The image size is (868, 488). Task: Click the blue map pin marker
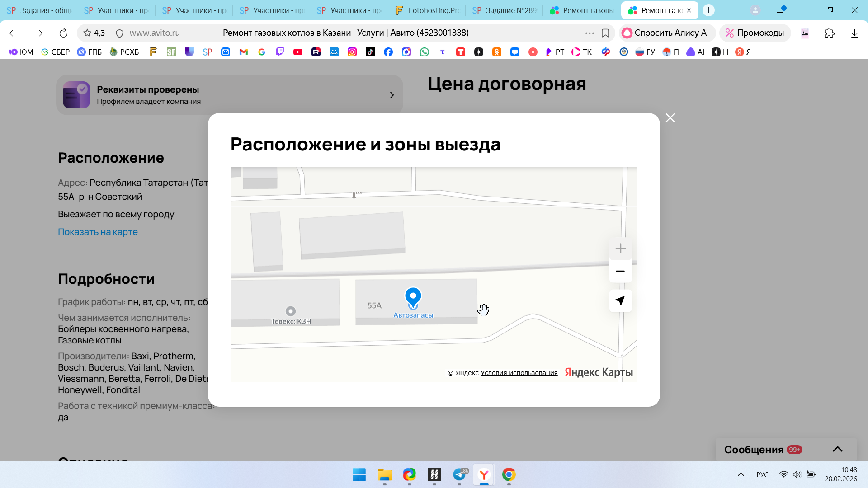coord(413,297)
